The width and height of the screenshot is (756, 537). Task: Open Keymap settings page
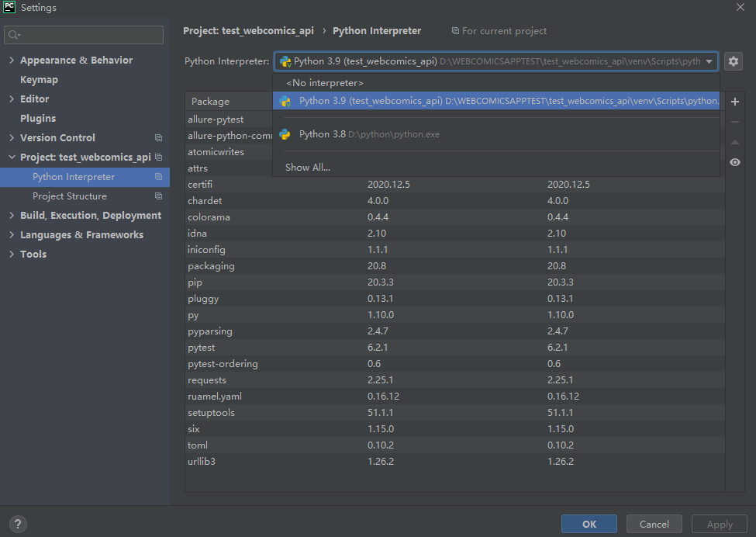[x=39, y=80]
